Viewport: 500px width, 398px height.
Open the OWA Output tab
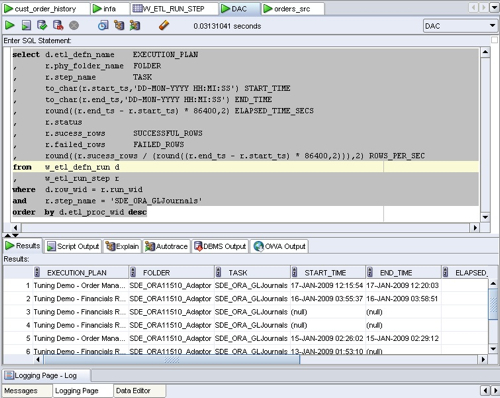point(279,246)
